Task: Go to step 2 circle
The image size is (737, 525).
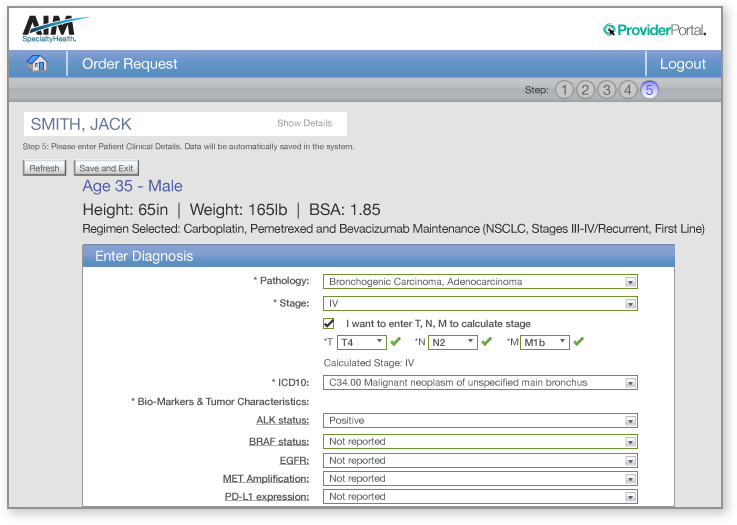Action: 585,90
